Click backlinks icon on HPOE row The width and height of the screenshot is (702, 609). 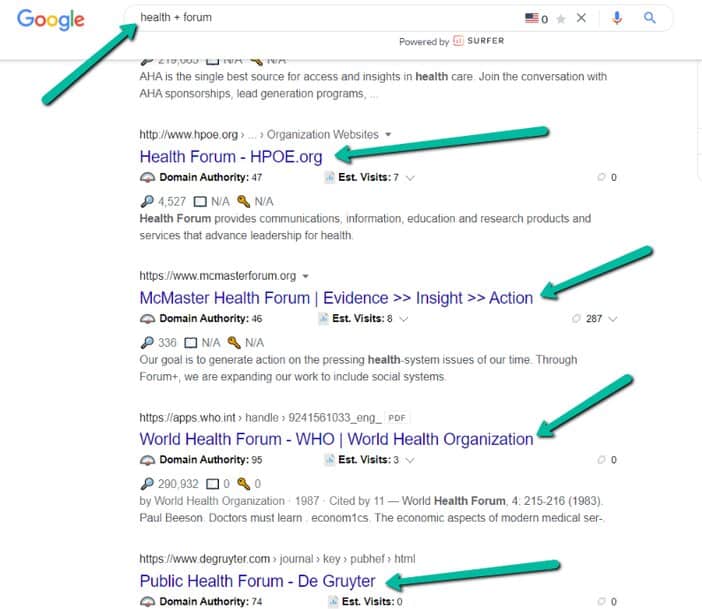[x=601, y=177]
